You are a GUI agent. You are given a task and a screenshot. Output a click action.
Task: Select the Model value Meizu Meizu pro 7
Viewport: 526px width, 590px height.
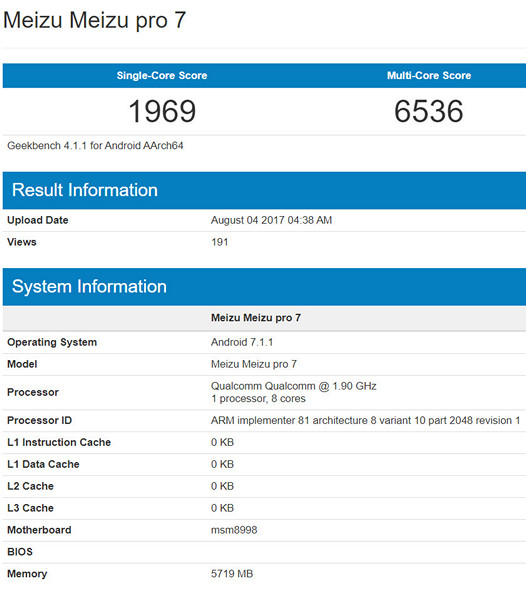(254, 364)
